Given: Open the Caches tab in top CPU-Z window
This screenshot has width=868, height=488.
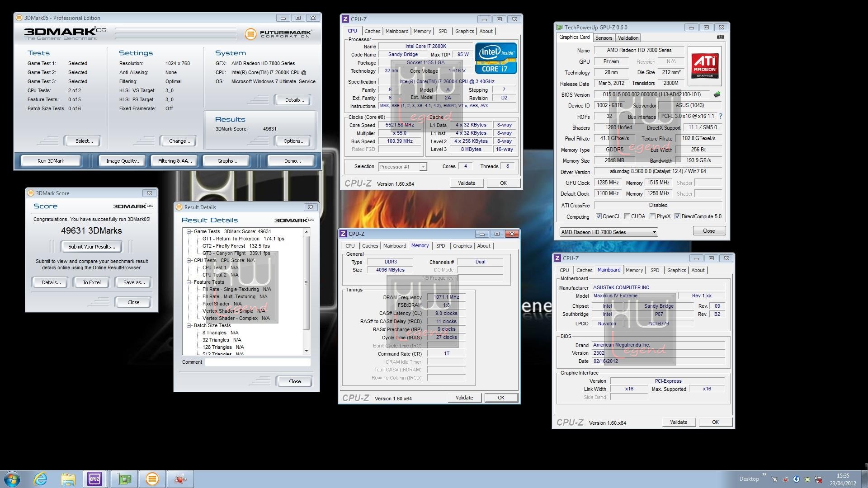Looking at the screenshot, I should click(372, 31).
